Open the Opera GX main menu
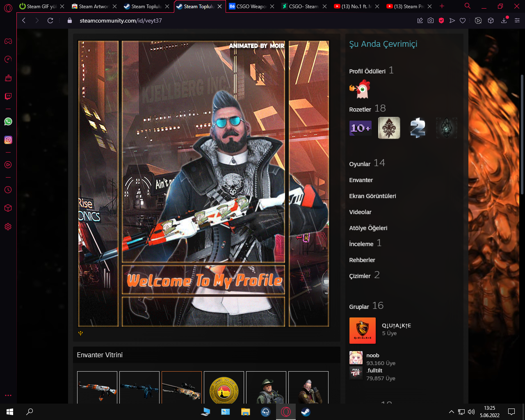The image size is (525, 420). [x=8, y=8]
